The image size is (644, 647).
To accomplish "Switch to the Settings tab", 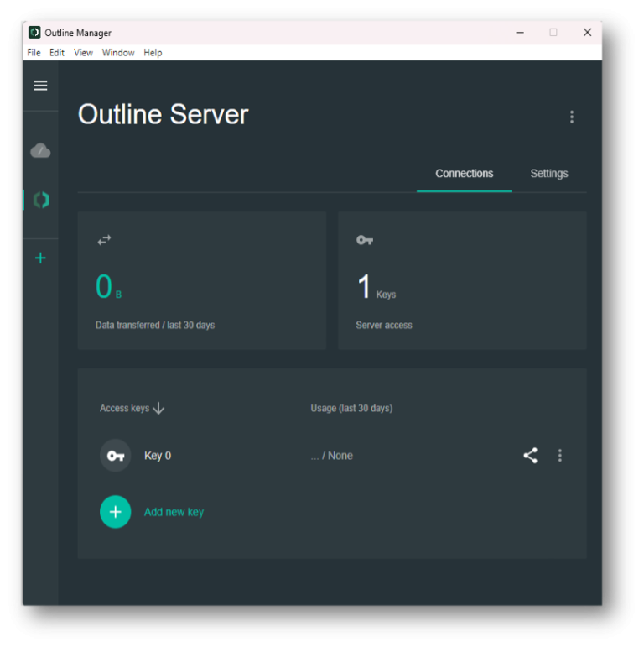I will [x=548, y=174].
